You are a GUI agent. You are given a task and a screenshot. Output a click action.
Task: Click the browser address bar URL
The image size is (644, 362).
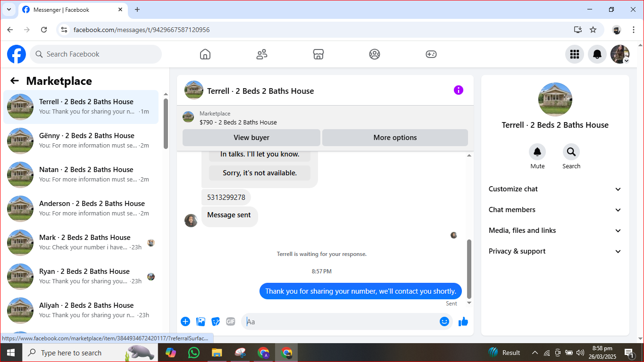click(x=142, y=30)
